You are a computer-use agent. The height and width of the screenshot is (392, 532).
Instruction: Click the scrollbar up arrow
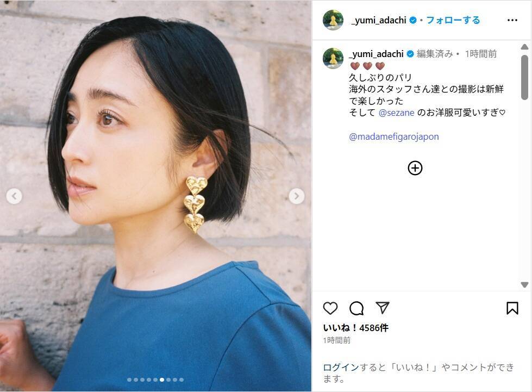pyautogui.click(x=524, y=47)
